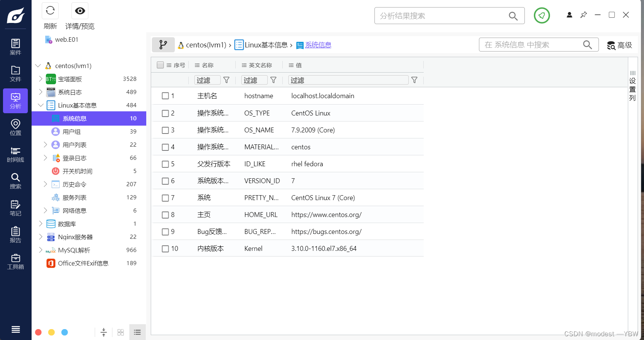Click the hamburger menu at sidebar bottom

click(x=16, y=329)
